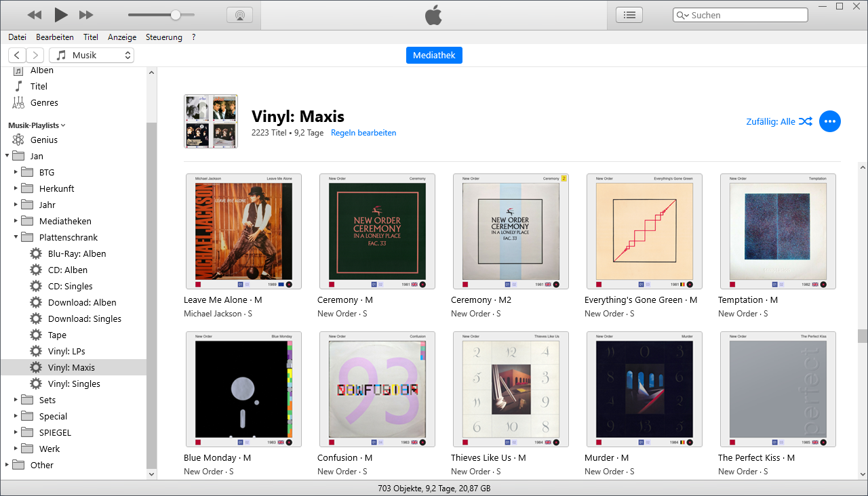Image resolution: width=868 pixels, height=496 pixels.
Task: Skip to the next track
Action: [x=86, y=14]
